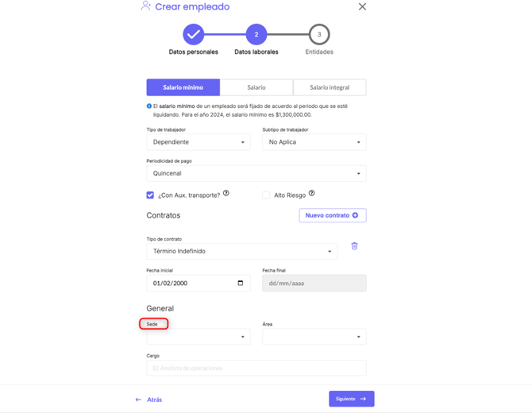Click the Nuevo contrato button
532x413 pixels.
[x=332, y=215]
